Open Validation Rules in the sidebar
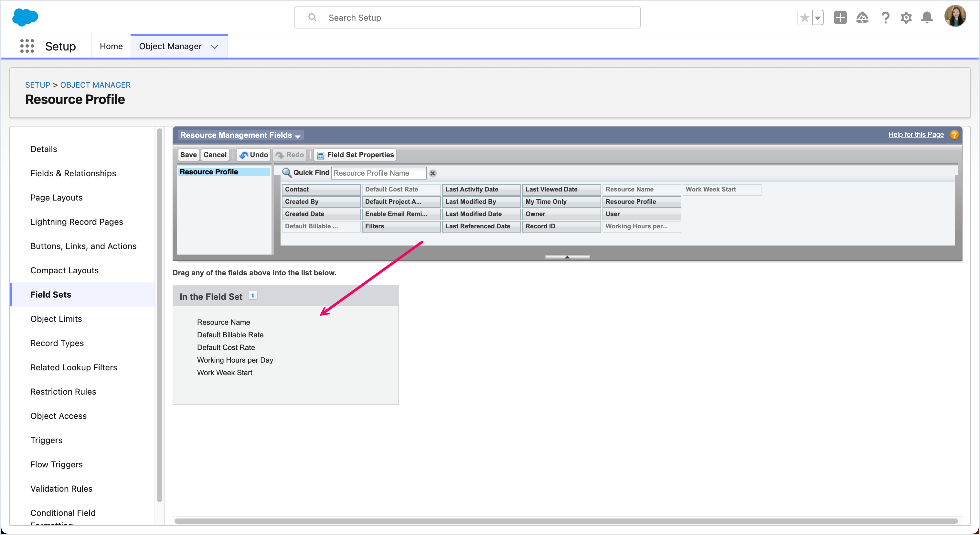The width and height of the screenshot is (980, 535). point(61,489)
